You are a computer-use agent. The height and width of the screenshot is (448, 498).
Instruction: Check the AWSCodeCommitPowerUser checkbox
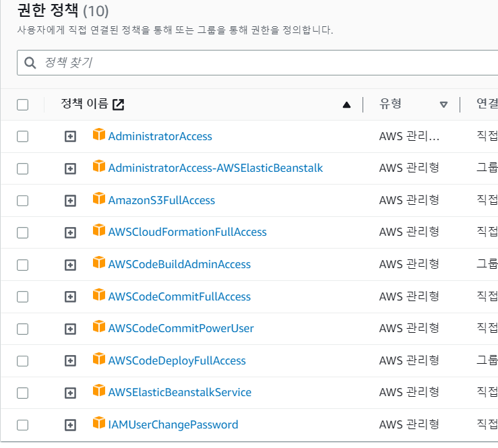click(x=22, y=329)
